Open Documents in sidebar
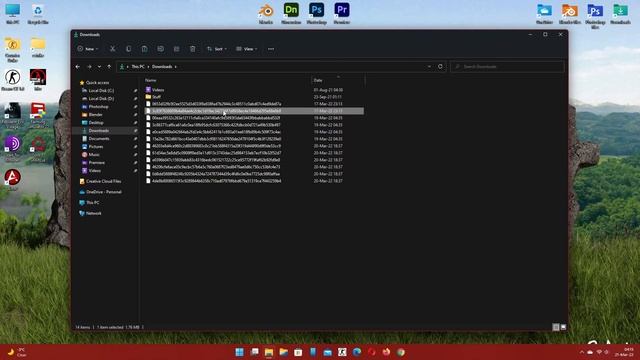 pos(99,139)
